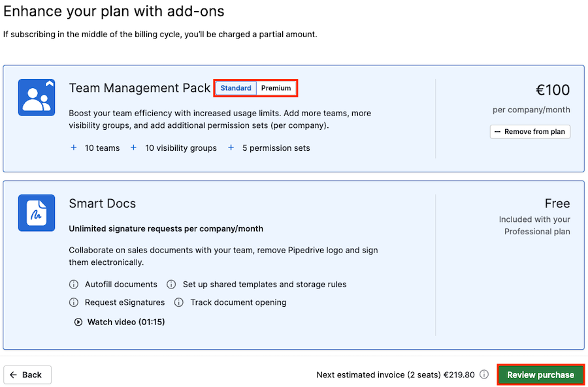Click the play icon for Watch video

coord(78,322)
